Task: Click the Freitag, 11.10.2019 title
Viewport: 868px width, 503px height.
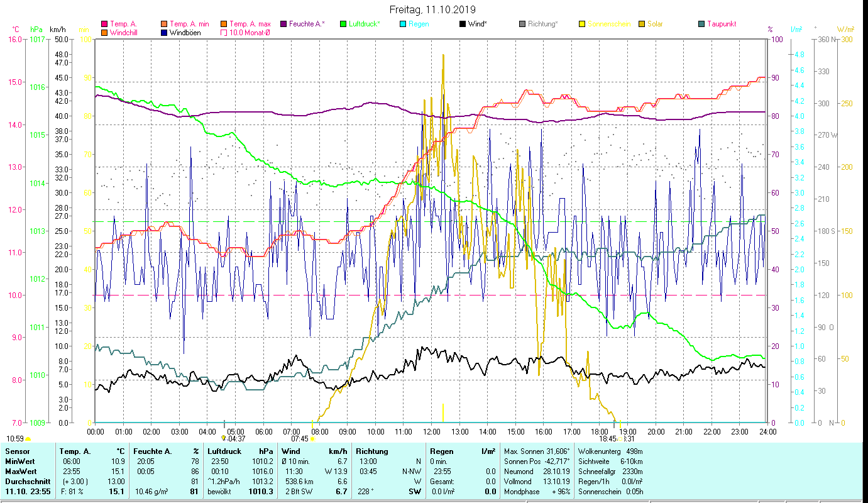Action: [x=432, y=9]
